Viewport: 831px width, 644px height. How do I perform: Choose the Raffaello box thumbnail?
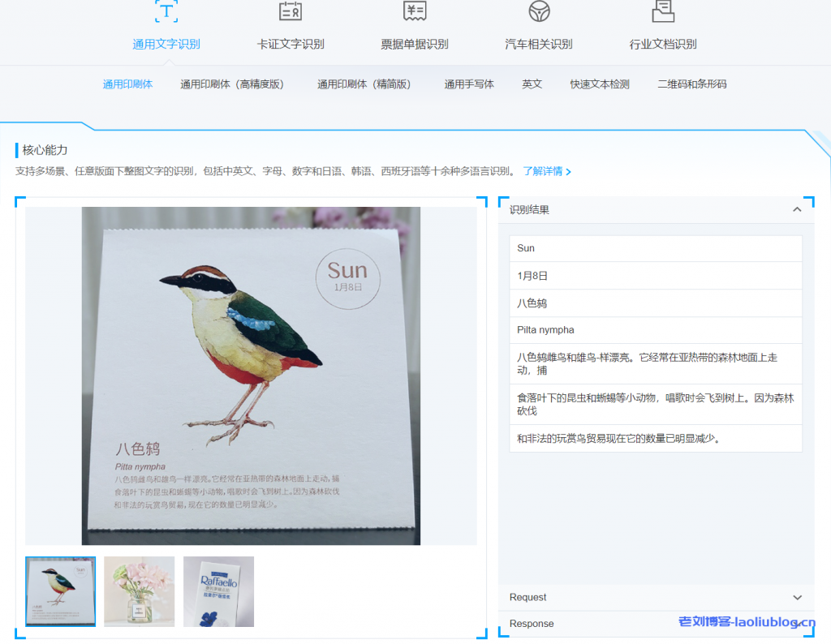coord(218,591)
